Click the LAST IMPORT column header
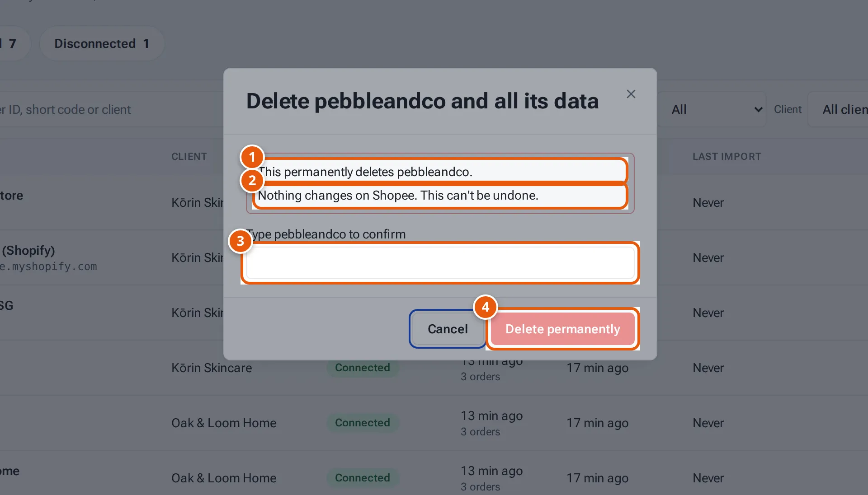 tap(727, 156)
